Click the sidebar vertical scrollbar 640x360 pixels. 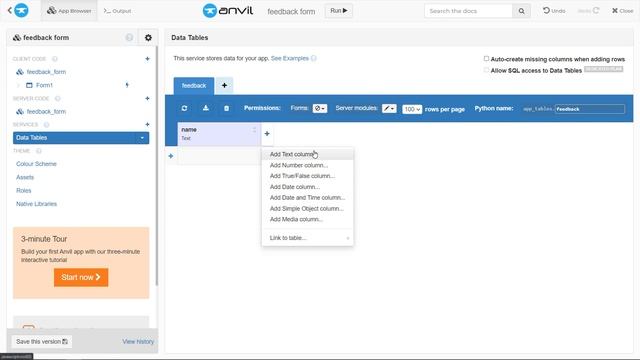click(x=156, y=165)
